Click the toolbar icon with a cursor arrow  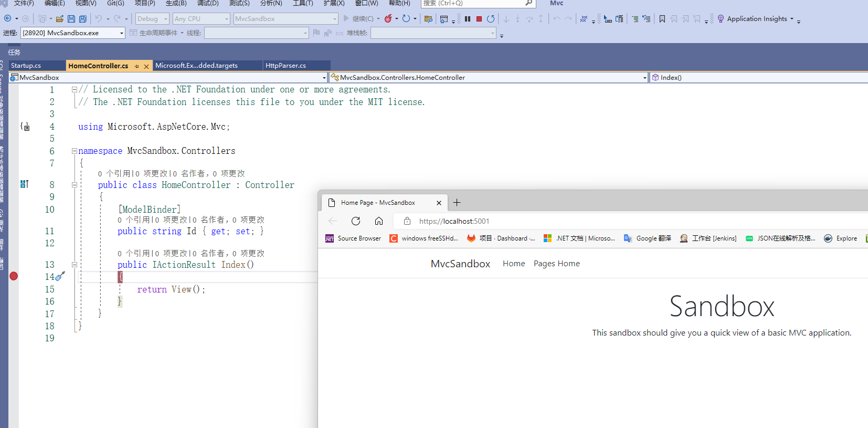pyautogui.click(x=608, y=19)
